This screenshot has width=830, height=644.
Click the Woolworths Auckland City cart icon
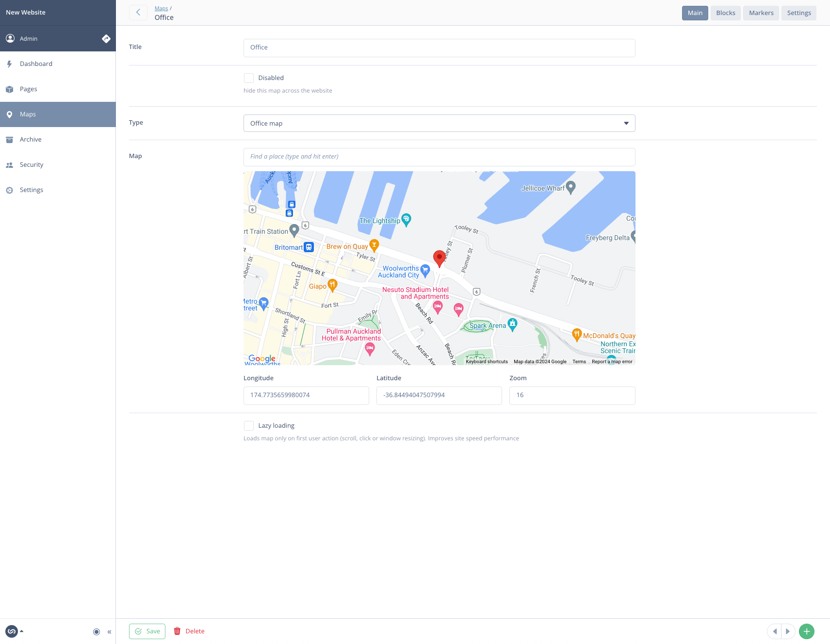[425, 271]
